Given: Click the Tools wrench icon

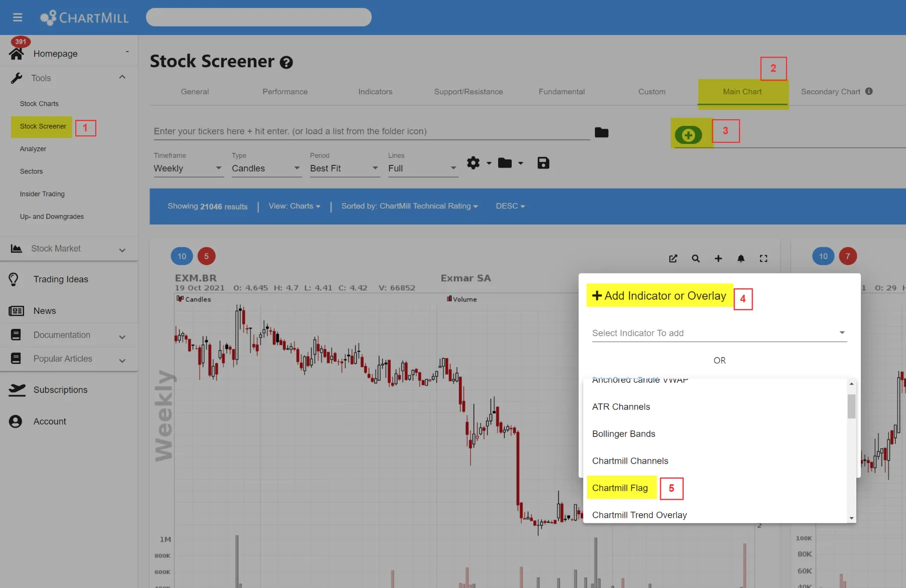Looking at the screenshot, I should (x=16, y=78).
